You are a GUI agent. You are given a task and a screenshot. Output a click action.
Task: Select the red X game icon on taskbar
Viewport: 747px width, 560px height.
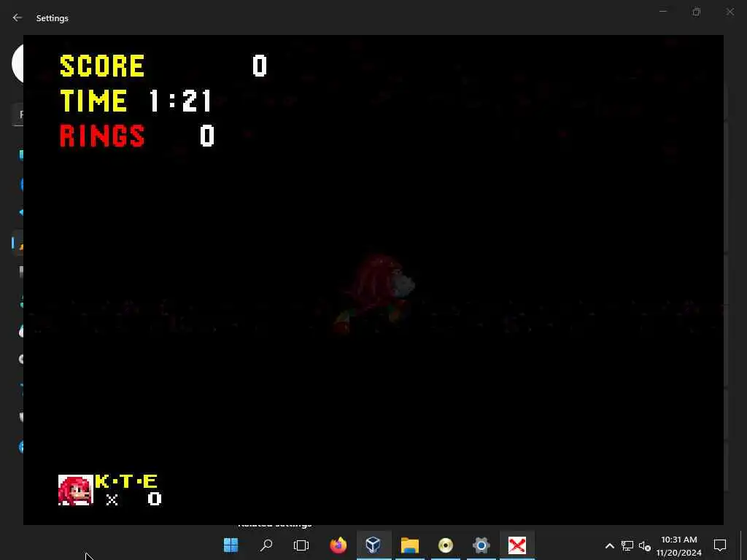tap(517, 545)
